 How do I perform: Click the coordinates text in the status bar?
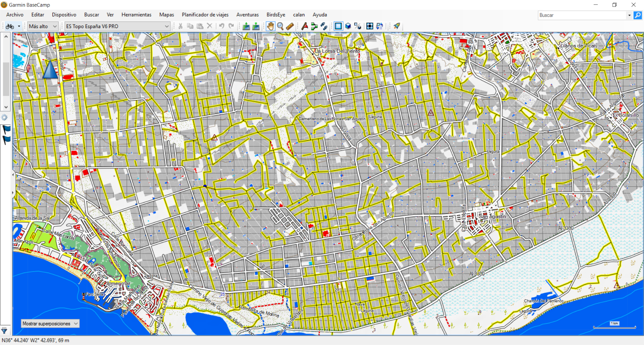(35, 341)
